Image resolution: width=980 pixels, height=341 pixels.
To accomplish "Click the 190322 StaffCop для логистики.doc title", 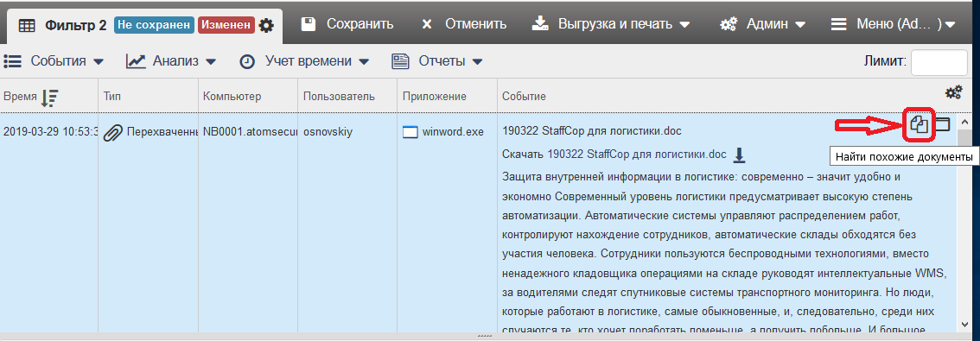I will [592, 132].
